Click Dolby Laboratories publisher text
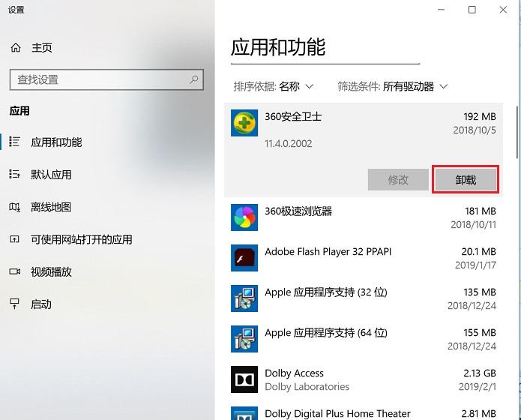 (x=307, y=387)
